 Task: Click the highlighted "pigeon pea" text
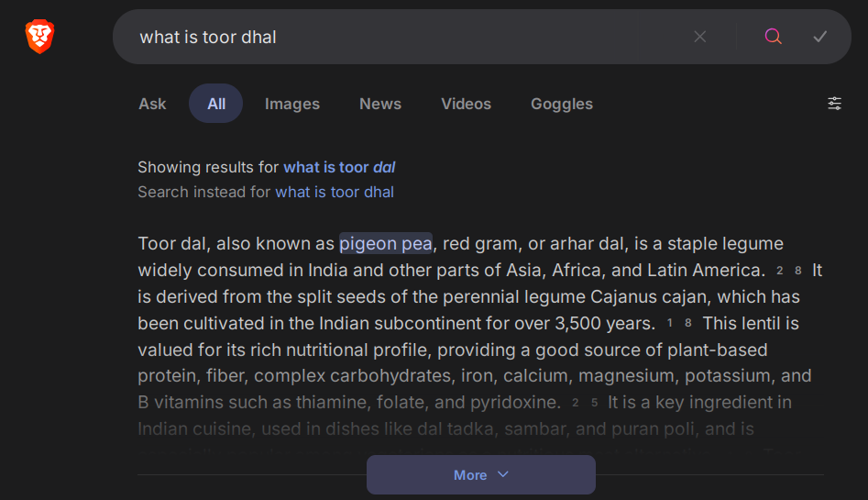386,243
